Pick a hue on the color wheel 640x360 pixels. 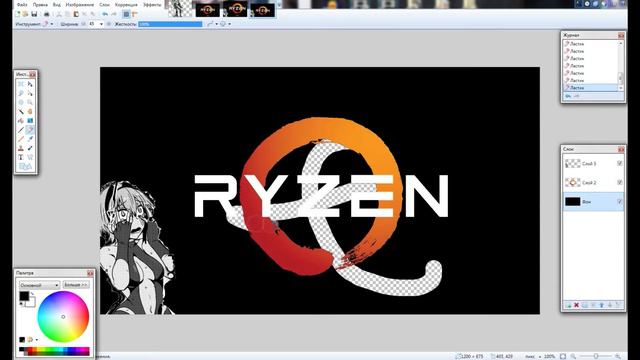point(63,316)
